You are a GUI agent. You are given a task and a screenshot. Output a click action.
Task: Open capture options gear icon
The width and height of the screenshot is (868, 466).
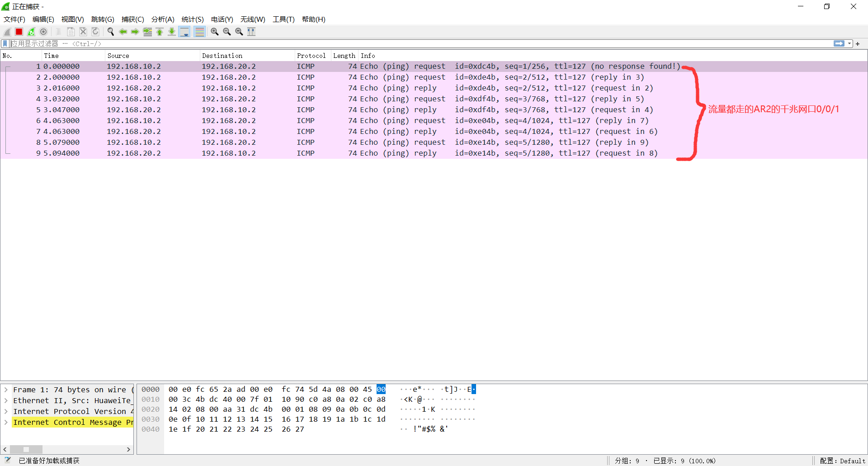(x=43, y=32)
